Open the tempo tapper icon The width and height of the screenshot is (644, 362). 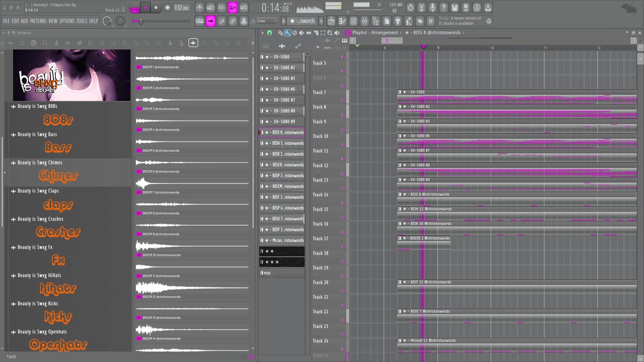(409, 21)
